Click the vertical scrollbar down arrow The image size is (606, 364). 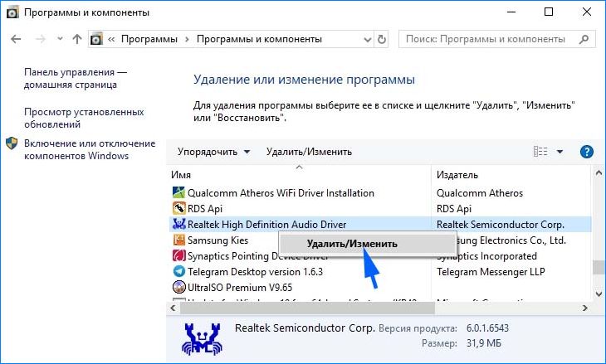tap(599, 294)
